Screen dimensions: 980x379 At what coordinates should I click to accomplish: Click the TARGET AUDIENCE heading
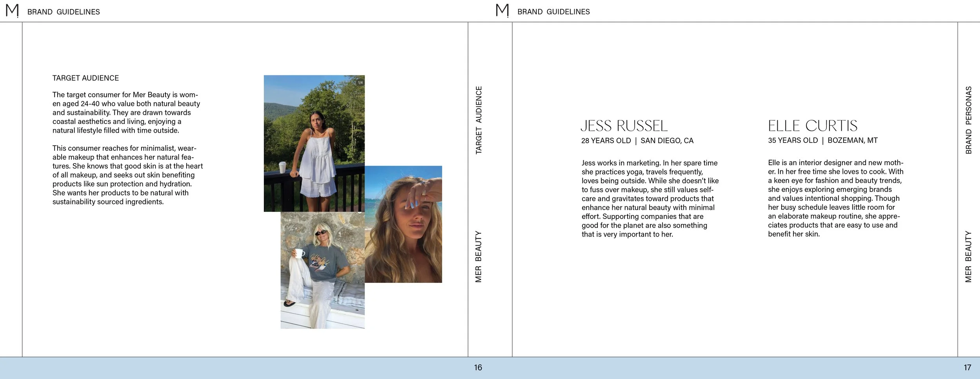(x=85, y=78)
